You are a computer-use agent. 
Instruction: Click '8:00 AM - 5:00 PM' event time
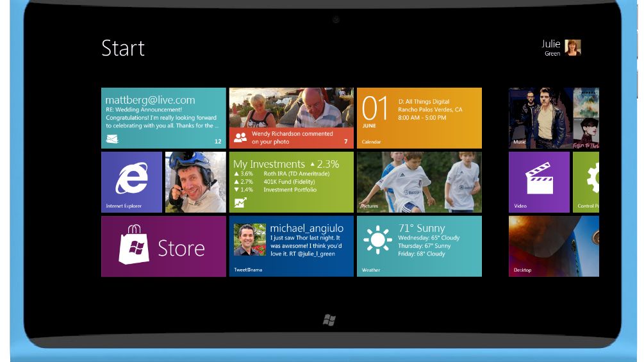coord(422,118)
